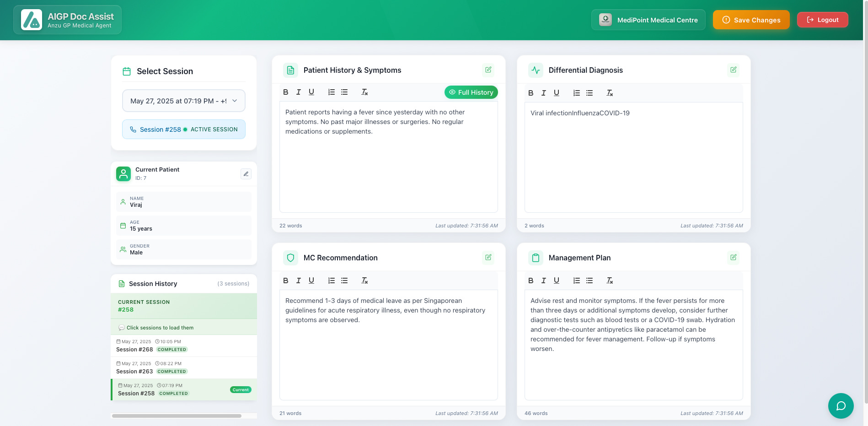Image resolution: width=868 pixels, height=426 pixels.
Task: Clear formatting in MC Recommendation editor
Action: [x=364, y=280]
